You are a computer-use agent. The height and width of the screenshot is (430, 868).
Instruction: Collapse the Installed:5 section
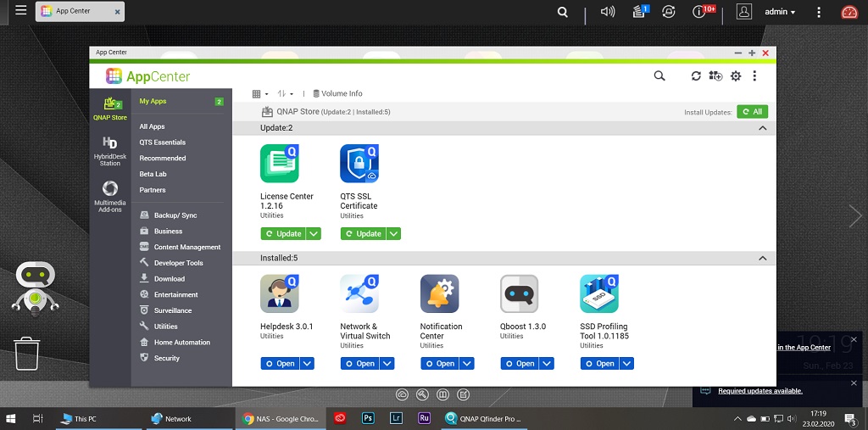(762, 258)
